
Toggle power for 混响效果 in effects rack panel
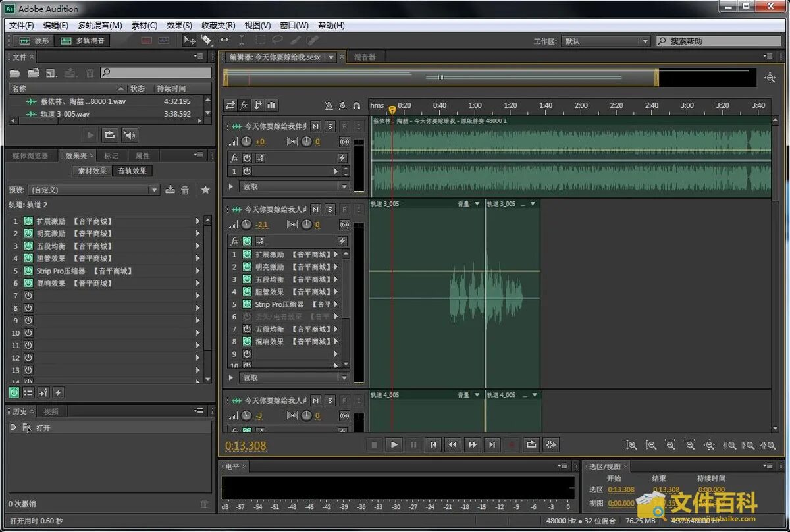tap(28, 283)
